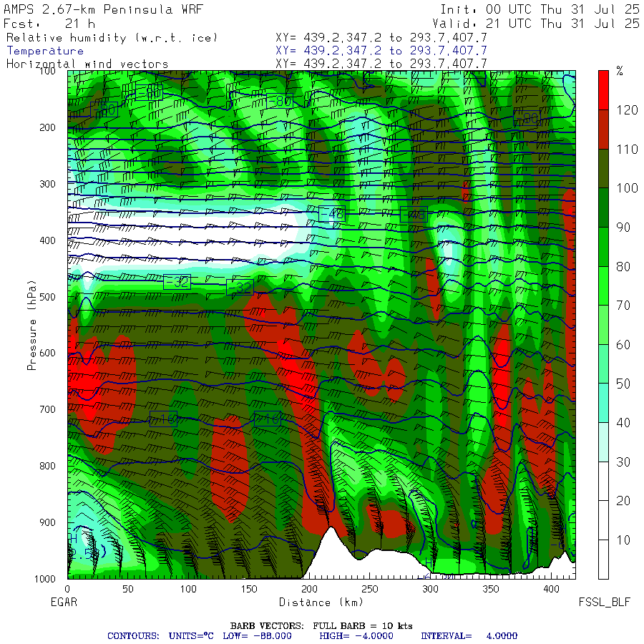Screen dimensions: 644x644
Task: Click the colorbar tick label '20'
Action: [x=623, y=501]
